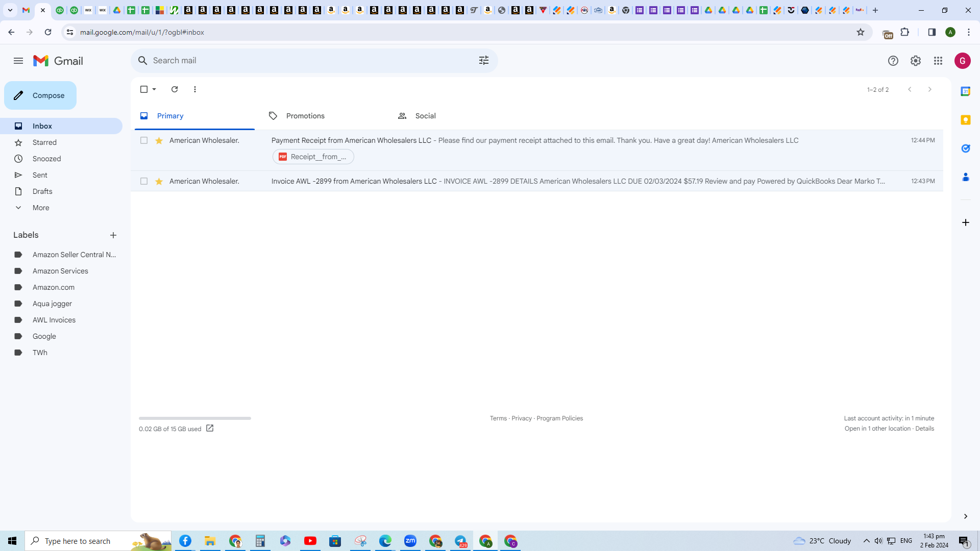Open Google Calendar side panel

[x=966, y=91]
